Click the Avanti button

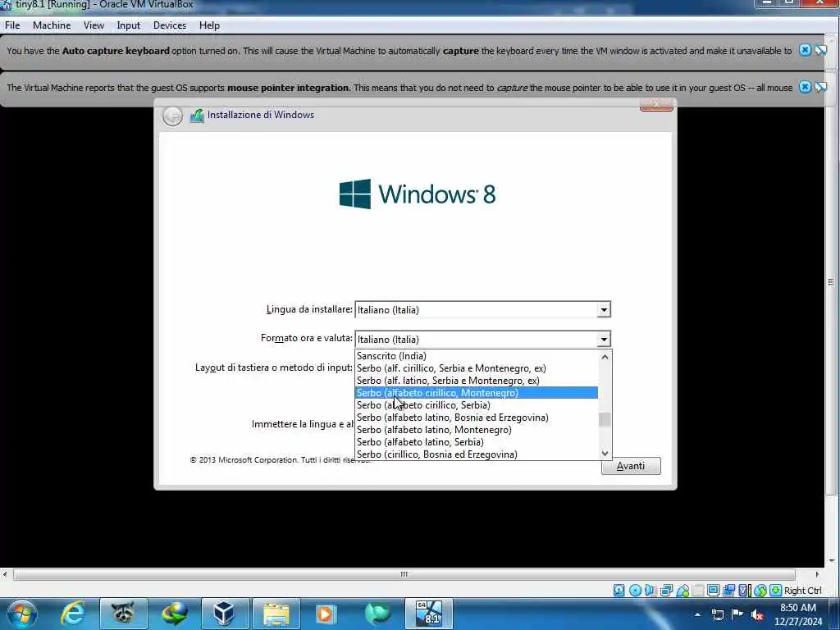pos(631,466)
